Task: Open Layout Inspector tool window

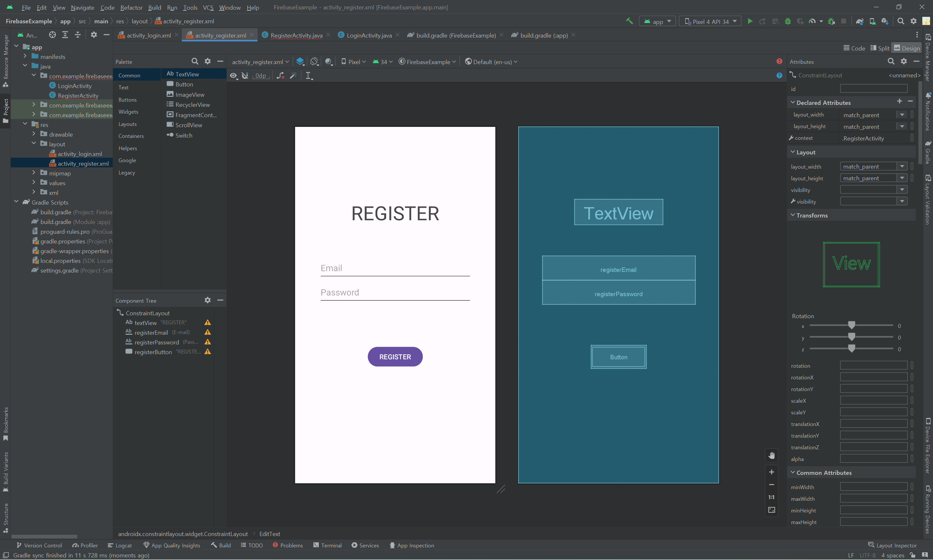Action: tap(892, 545)
